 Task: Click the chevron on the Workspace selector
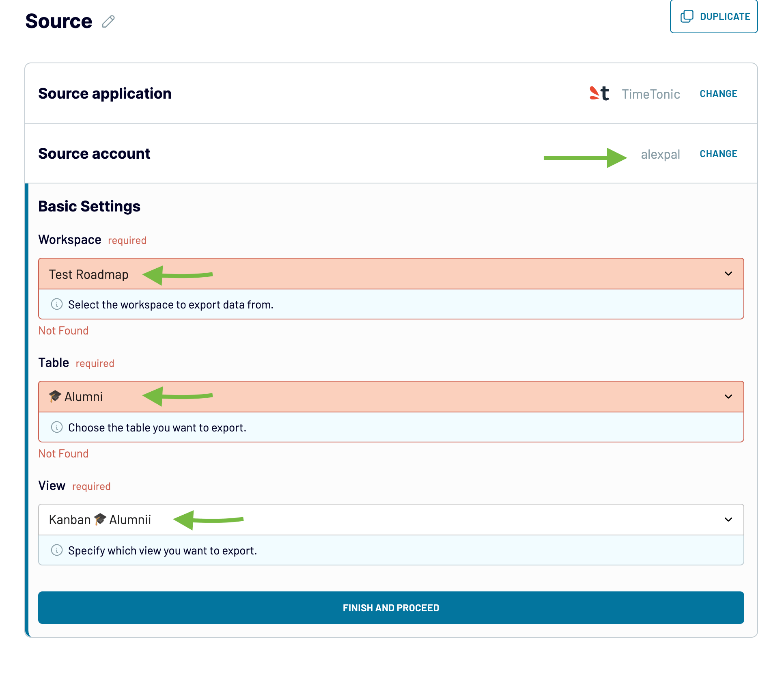(x=729, y=274)
